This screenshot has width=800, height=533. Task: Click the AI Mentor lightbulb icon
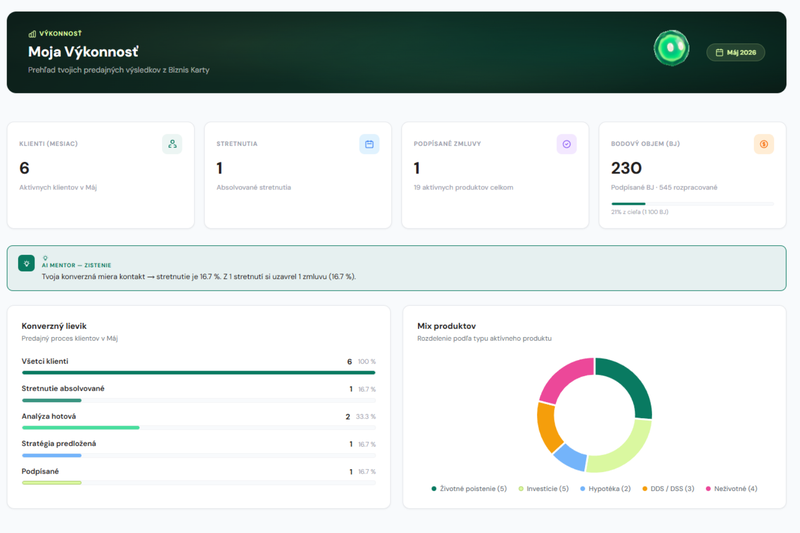coord(27,263)
